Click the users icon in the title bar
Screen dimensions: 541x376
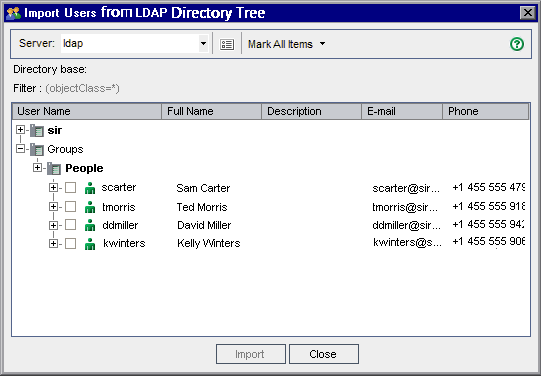(13, 13)
